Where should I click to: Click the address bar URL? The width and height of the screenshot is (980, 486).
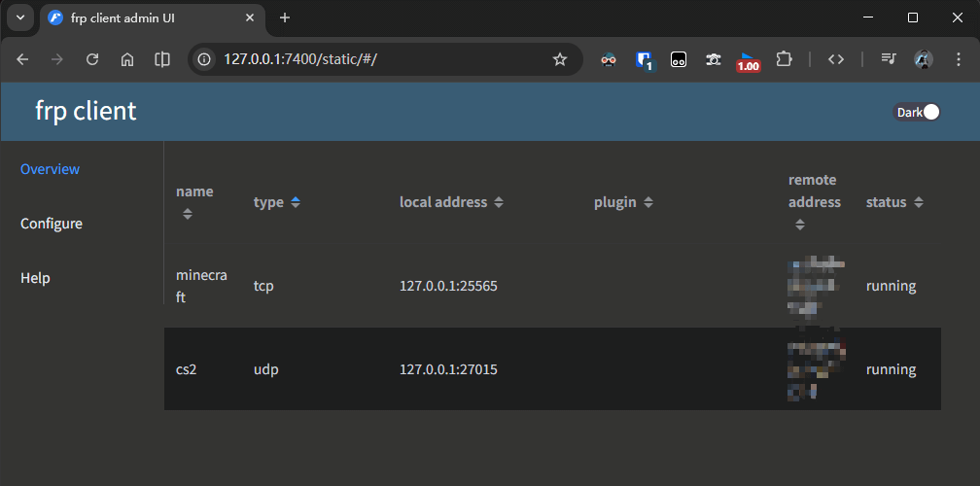[300, 59]
